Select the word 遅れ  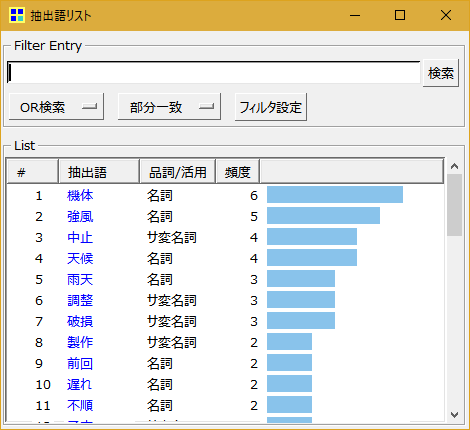pyautogui.click(x=79, y=384)
